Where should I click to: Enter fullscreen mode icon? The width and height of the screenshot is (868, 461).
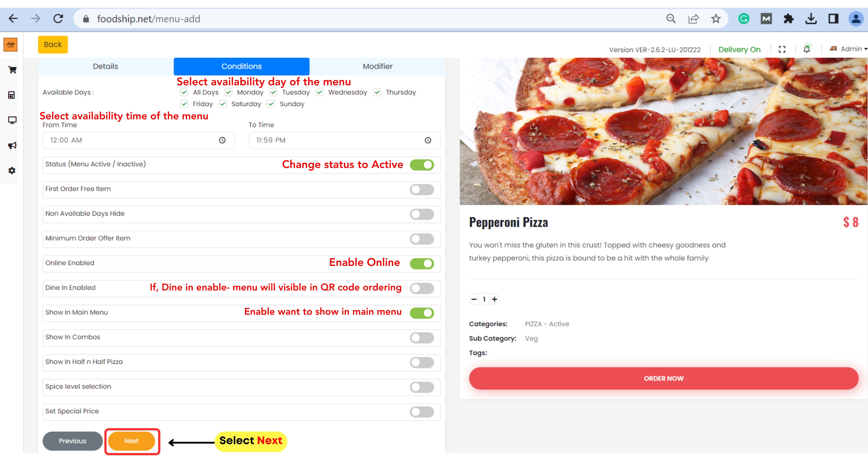tap(782, 50)
